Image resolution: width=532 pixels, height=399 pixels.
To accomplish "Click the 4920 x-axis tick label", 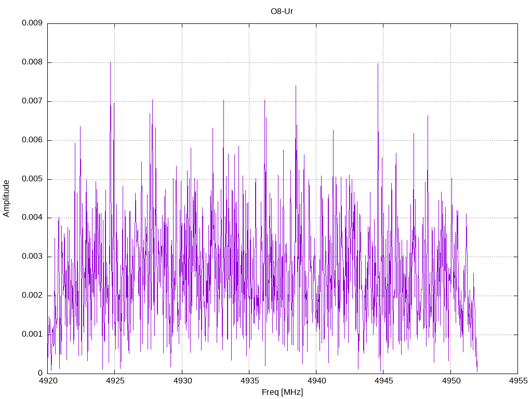I will 48,381.
